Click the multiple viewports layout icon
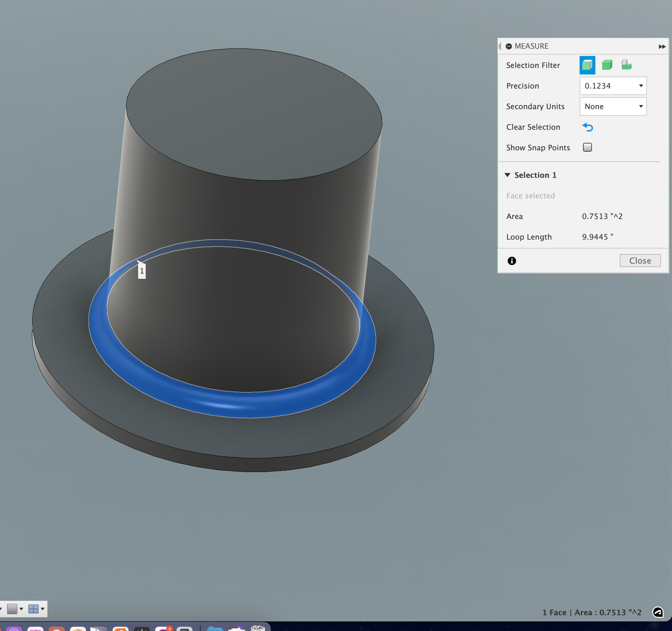This screenshot has width=672, height=631. coord(34,608)
